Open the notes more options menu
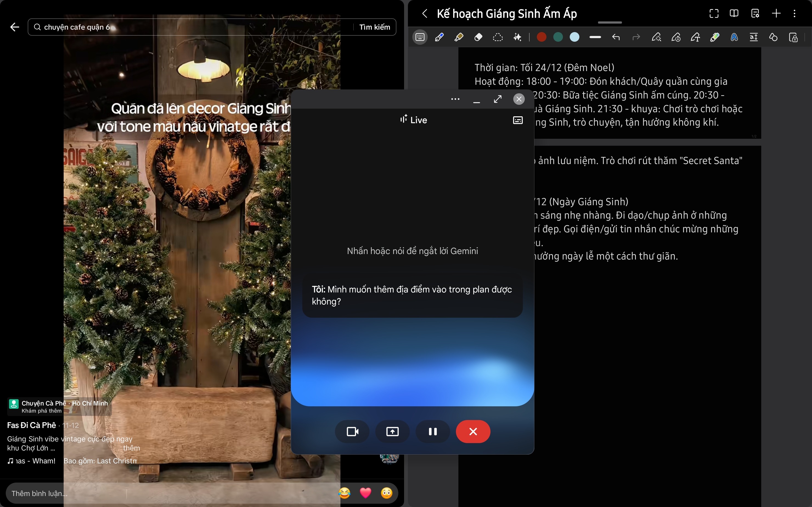812x507 pixels. (x=794, y=13)
